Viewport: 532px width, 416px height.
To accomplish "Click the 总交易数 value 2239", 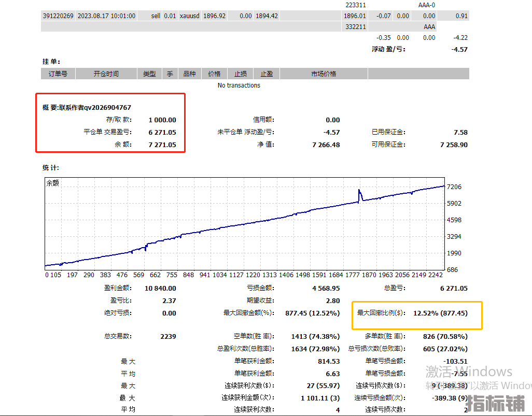I will (x=168, y=337).
